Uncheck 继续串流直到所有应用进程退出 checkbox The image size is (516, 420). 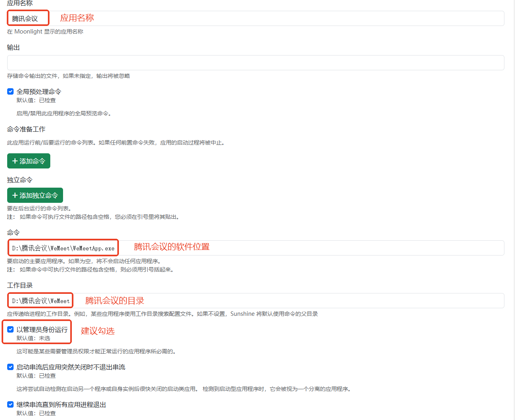10,404
